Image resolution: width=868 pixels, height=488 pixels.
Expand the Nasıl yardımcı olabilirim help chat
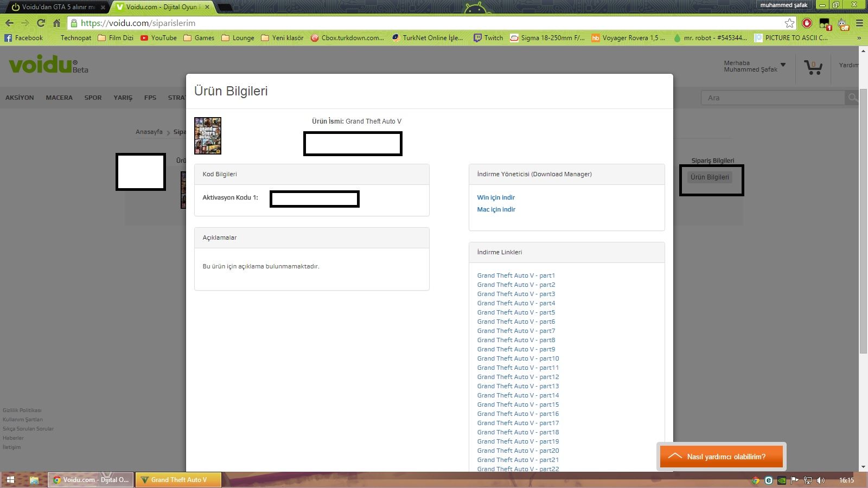coord(721,457)
